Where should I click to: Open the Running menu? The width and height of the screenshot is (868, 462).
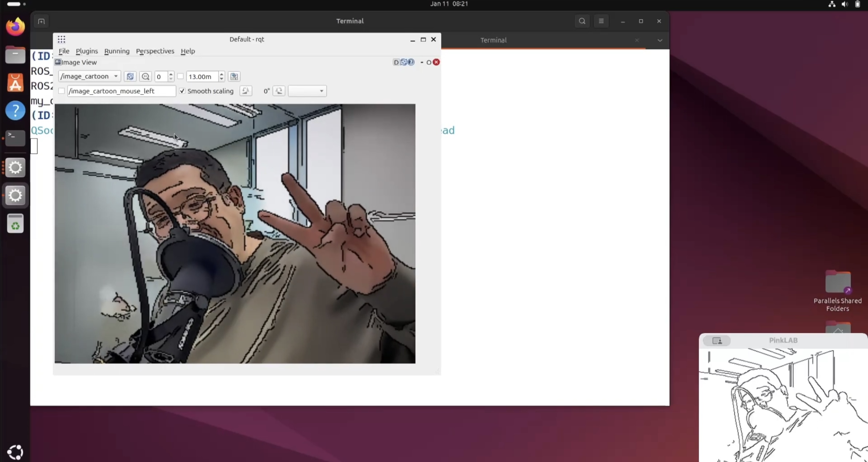point(117,51)
